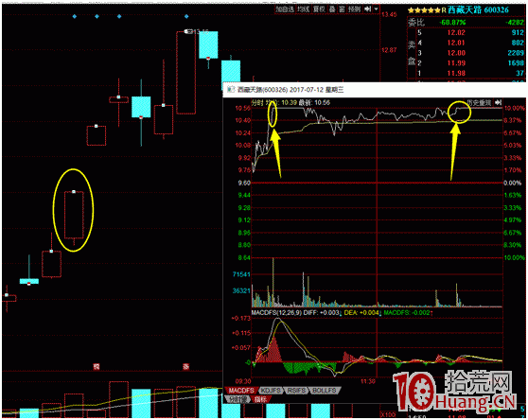528x420 pixels.
Task: Switch to the MACDFS indicator tab
Action: [241, 391]
